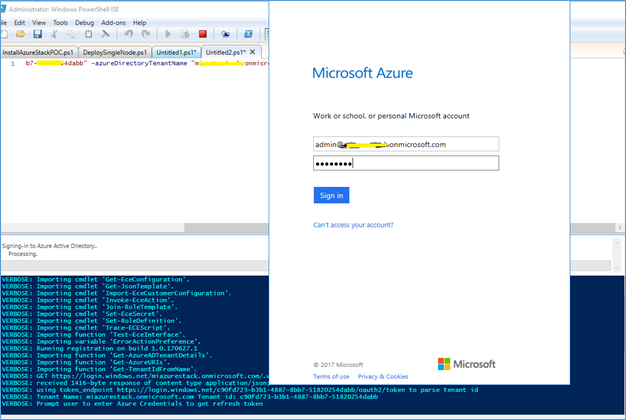
Task: Click the Clear Console Pane icon
Action: 105,34
